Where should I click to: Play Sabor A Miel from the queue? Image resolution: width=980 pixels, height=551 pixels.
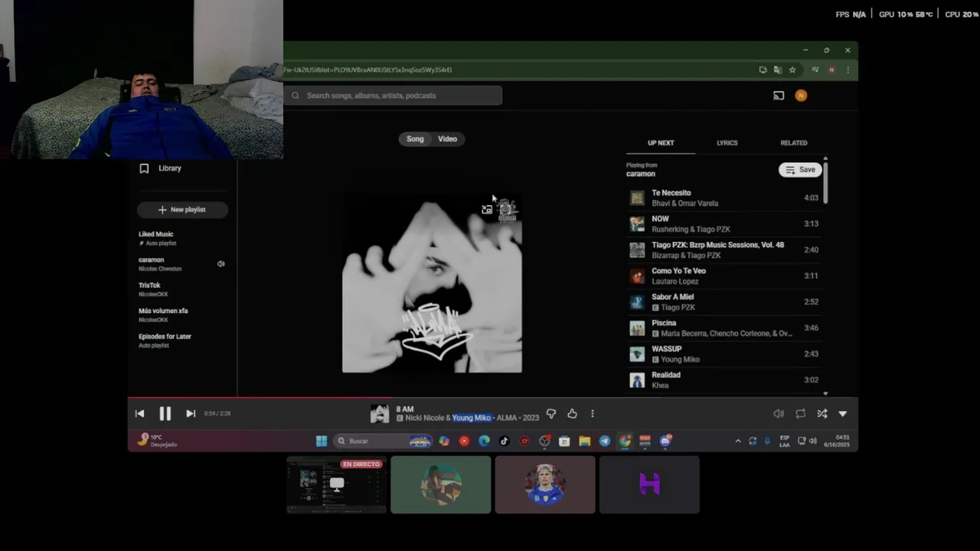point(724,302)
